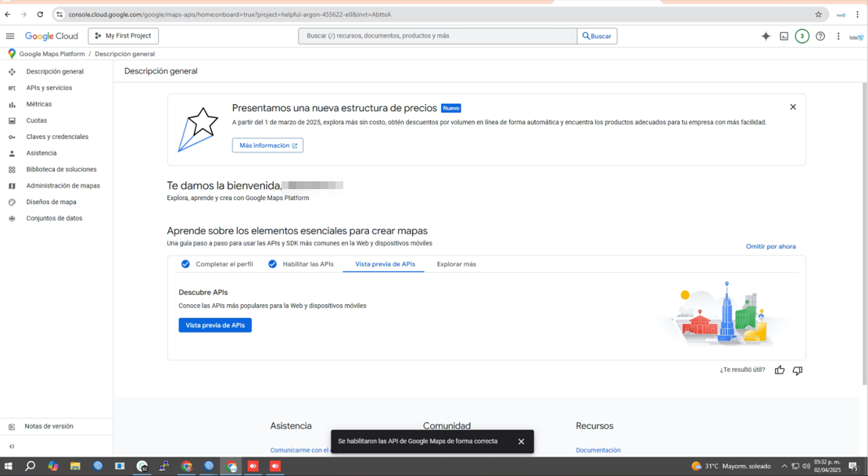Give thumbs down feedback
This screenshot has height=476, width=868.
[x=797, y=370]
